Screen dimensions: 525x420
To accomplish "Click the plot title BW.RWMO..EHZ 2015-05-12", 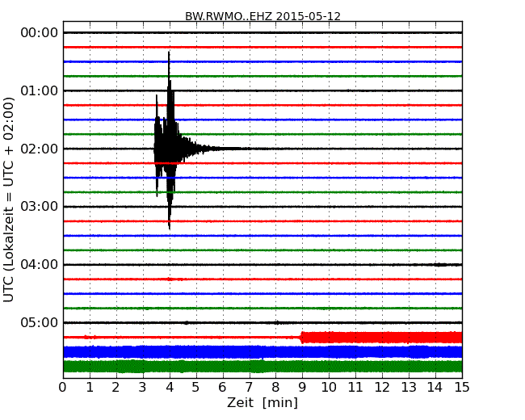I will (x=262, y=16).
